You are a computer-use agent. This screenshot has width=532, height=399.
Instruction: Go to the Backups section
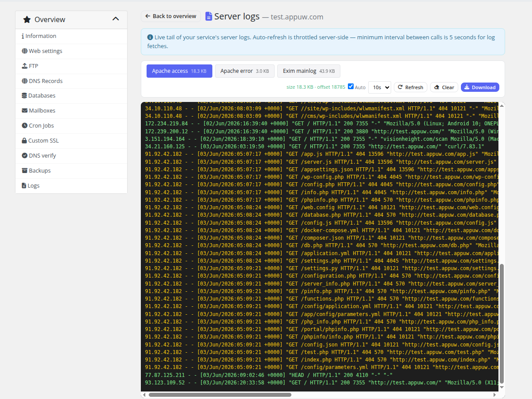click(71, 171)
